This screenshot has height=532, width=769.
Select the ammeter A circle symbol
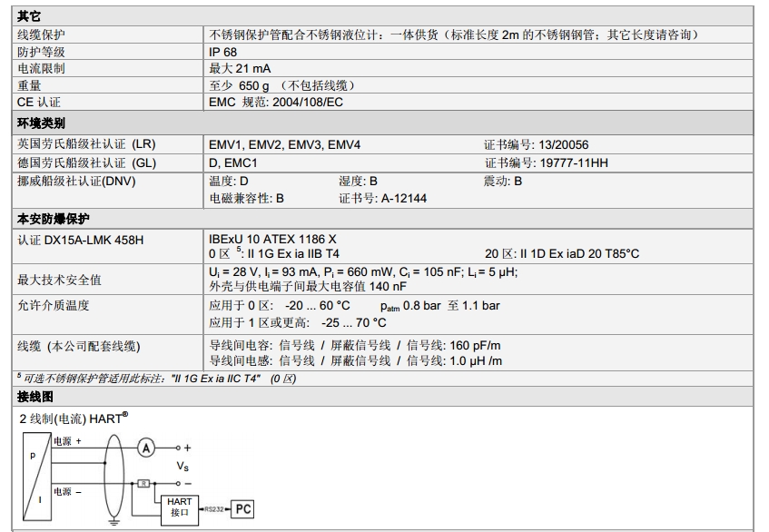click(x=145, y=448)
